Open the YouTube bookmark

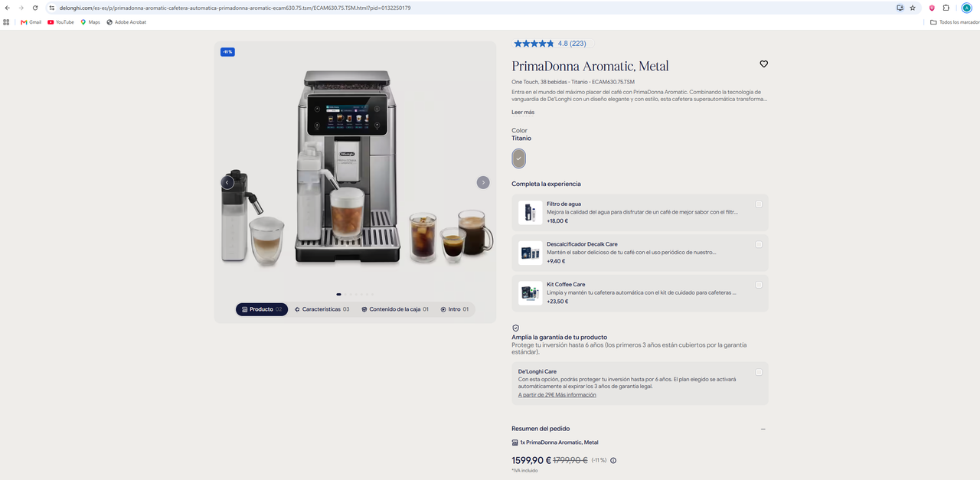[60, 22]
